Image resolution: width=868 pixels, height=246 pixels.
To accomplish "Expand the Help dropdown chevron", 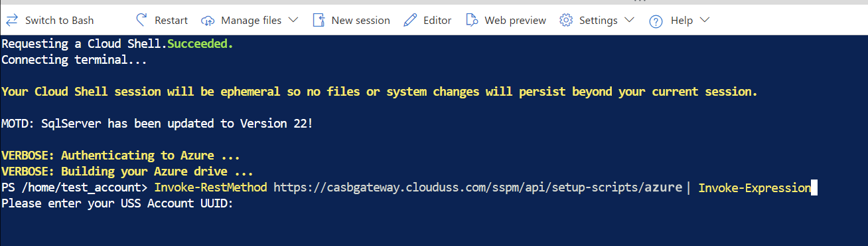I will pyautogui.click(x=705, y=20).
